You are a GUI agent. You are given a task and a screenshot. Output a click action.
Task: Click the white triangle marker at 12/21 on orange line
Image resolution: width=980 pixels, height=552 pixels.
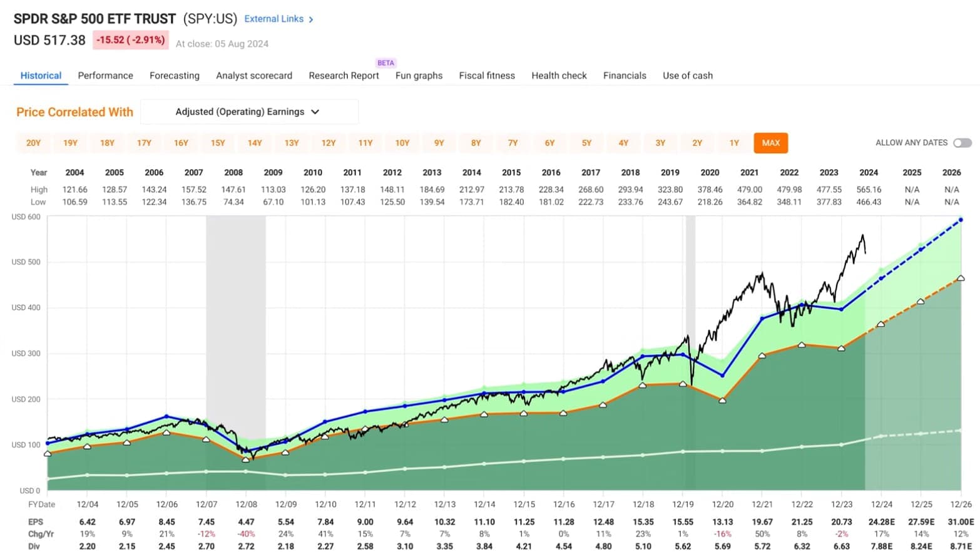pyautogui.click(x=762, y=355)
